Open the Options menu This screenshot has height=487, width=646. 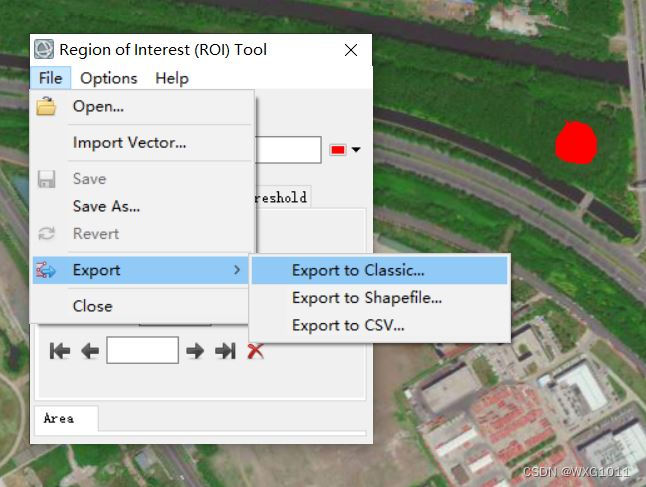109,78
